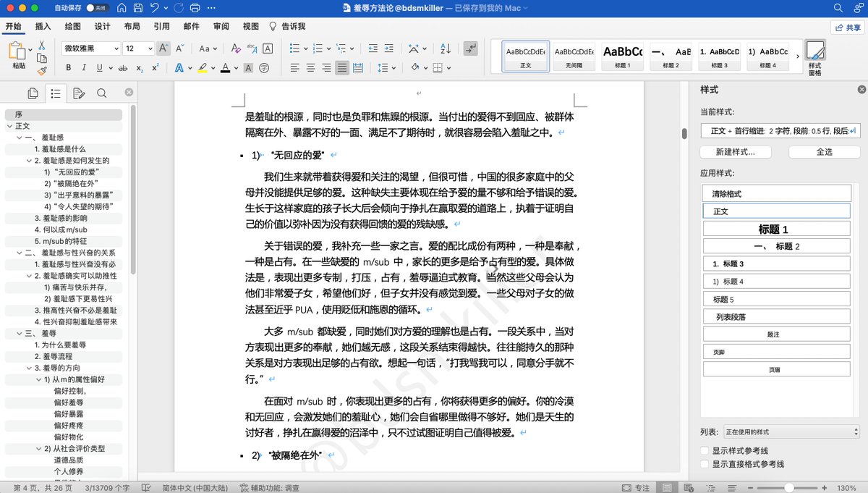
Task: Decrease font size with the small A
Action: (180, 49)
